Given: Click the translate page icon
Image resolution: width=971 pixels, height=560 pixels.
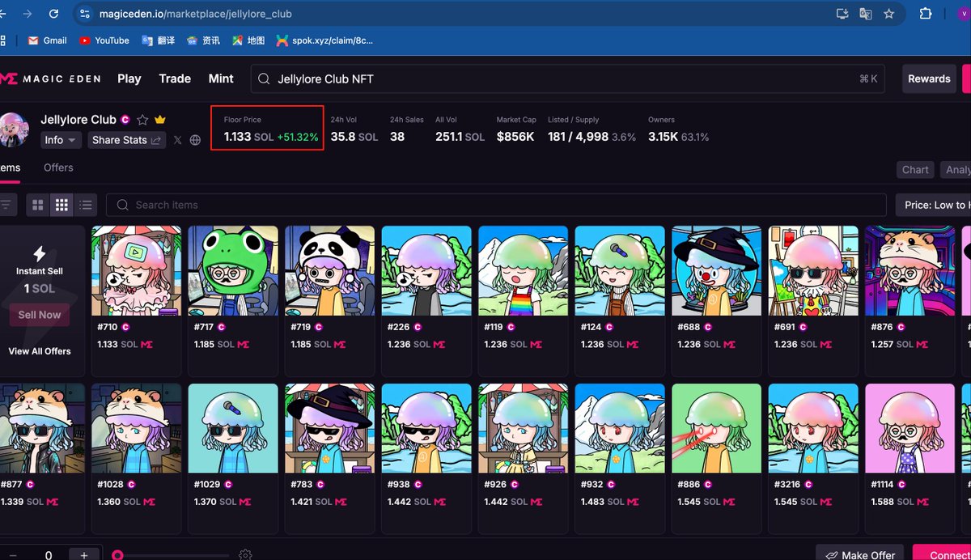Looking at the screenshot, I should [x=866, y=14].
